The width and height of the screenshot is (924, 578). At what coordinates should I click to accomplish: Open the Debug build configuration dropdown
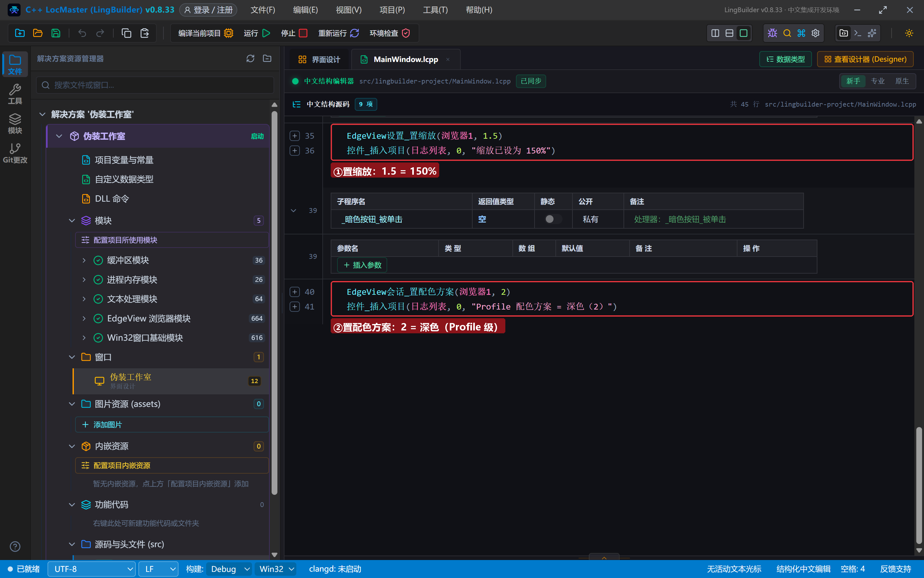click(229, 569)
